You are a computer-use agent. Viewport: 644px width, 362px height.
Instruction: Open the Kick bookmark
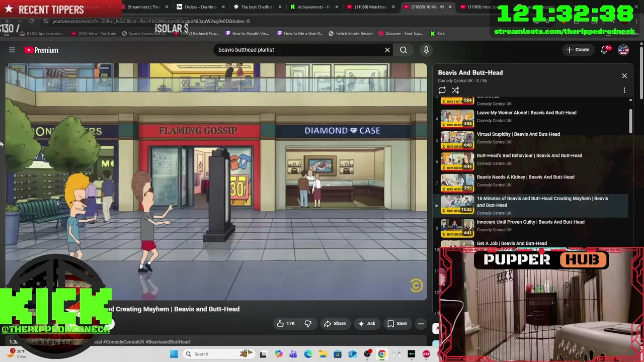[437, 34]
